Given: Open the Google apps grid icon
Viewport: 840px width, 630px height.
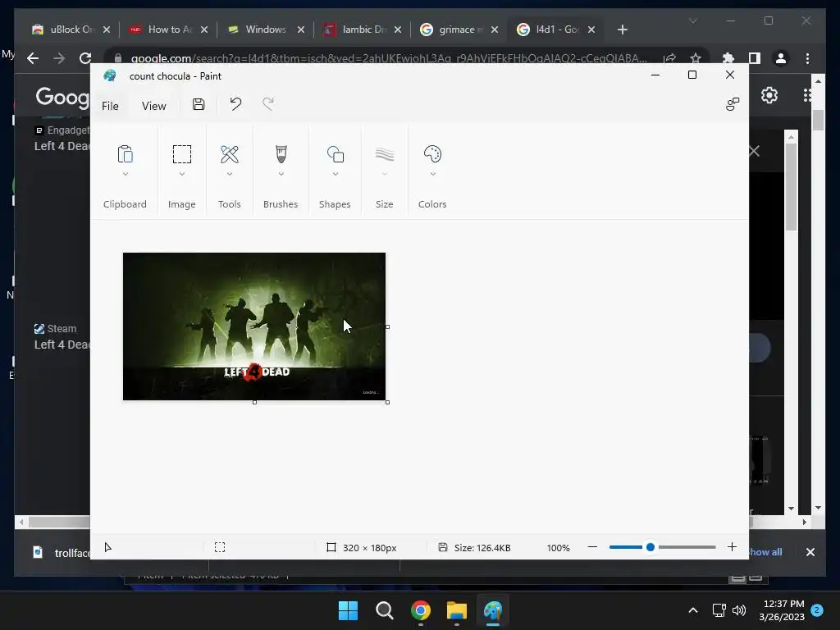Looking at the screenshot, I should [x=807, y=95].
